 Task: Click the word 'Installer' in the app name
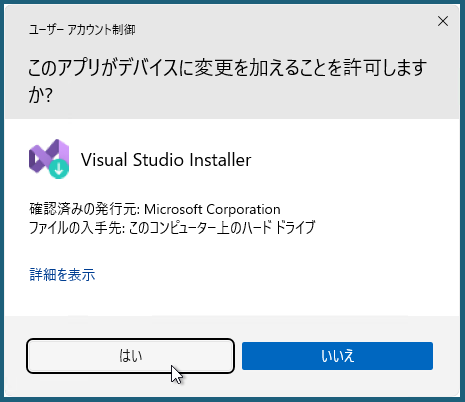click(x=220, y=160)
